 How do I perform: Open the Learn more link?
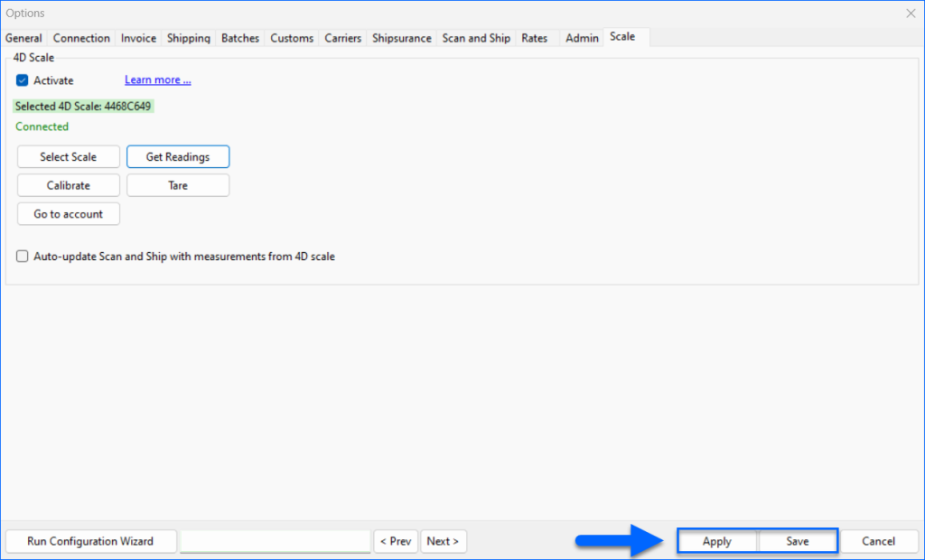(x=157, y=79)
